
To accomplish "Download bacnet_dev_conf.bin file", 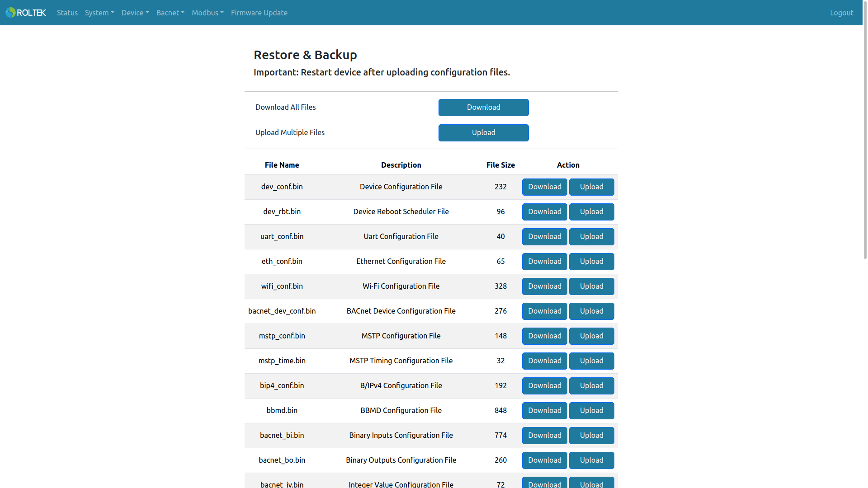I will point(544,311).
